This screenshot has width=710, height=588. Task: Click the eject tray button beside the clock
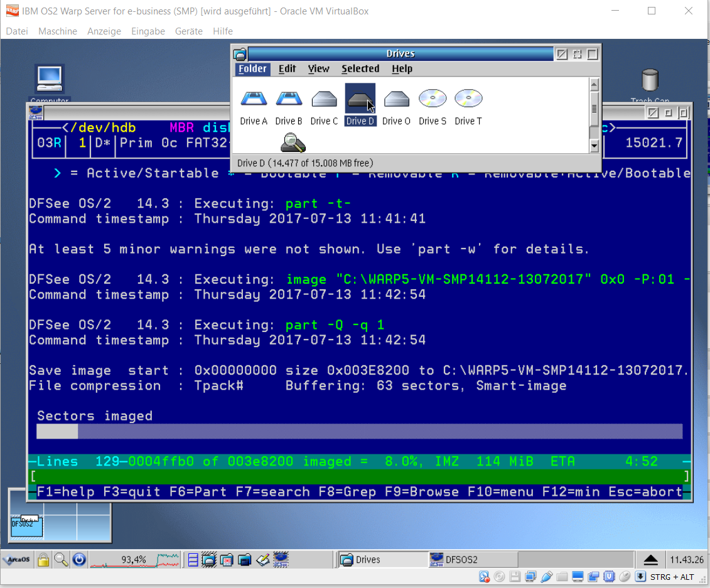(651, 560)
